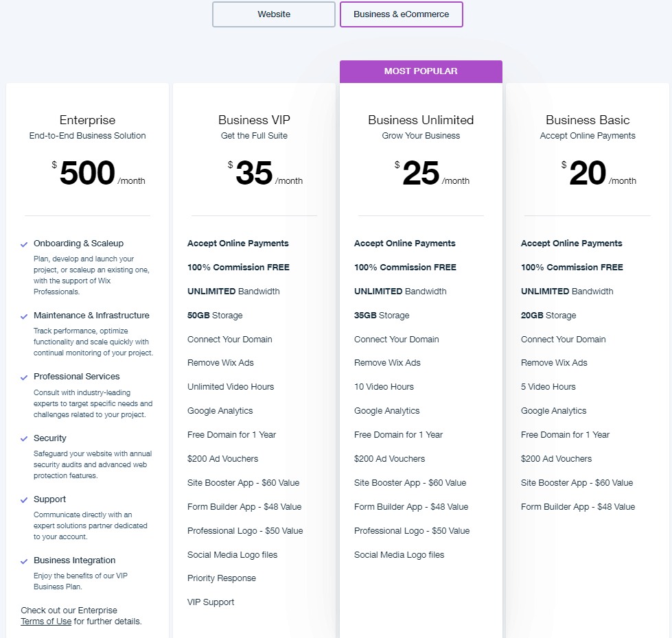The width and height of the screenshot is (672, 638).
Task: Click the 'Security' feature heading
Action: [x=49, y=438]
